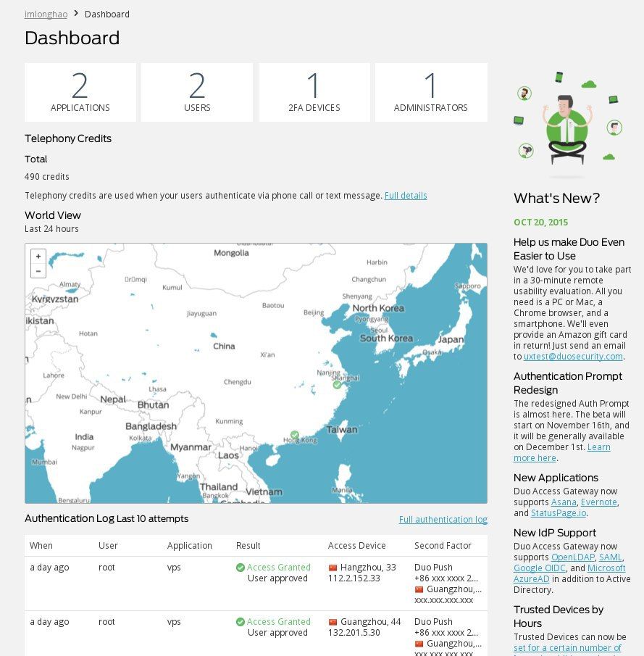This screenshot has width=644, height=656.
Task: Click the map zoom in plus button
Action: coord(38,257)
